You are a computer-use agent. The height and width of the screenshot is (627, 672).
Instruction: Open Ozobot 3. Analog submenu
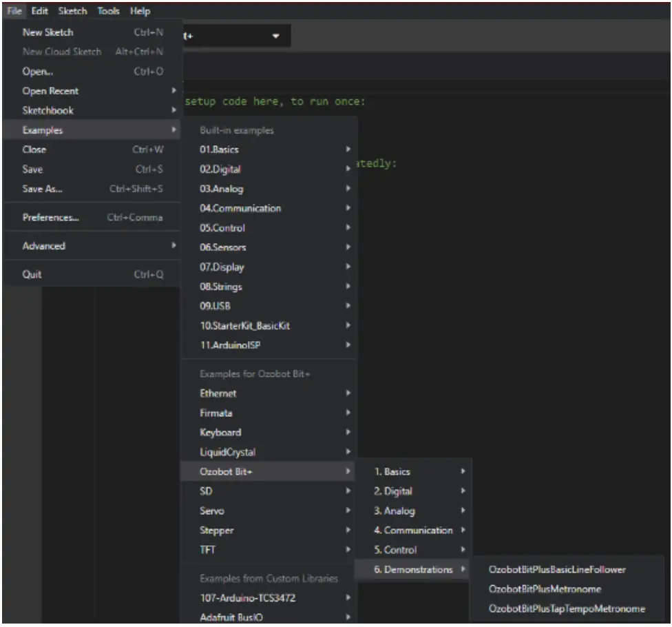pos(413,511)
